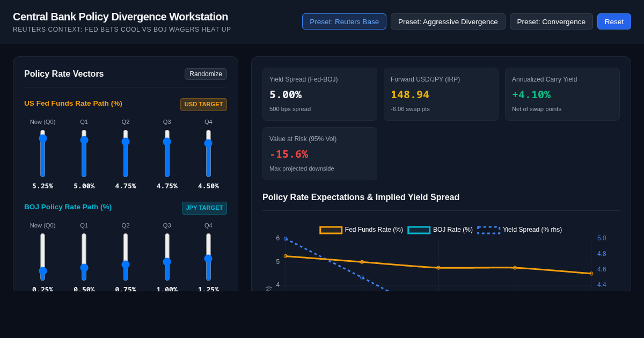
Task: Toggle Yield Spread (% rhs) legend series
Action: [519, 230]
